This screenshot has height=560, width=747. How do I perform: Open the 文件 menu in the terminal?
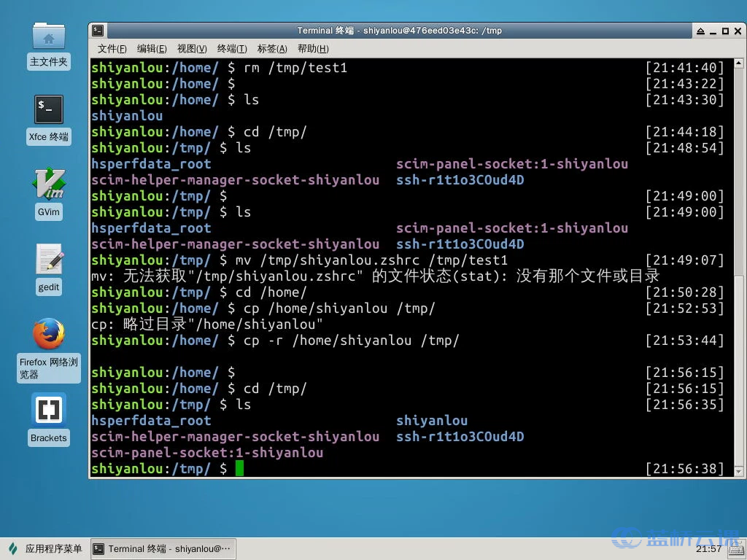[111, 49]
